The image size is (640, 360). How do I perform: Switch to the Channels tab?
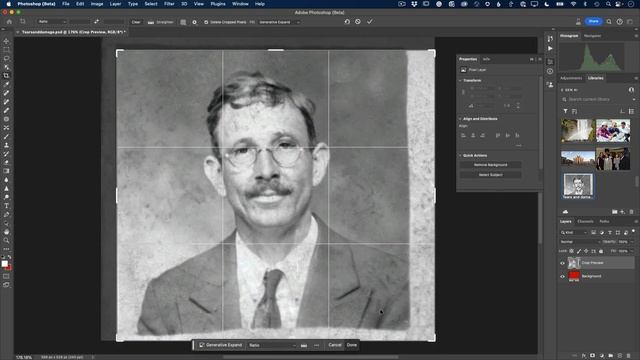tap(585, 221)
